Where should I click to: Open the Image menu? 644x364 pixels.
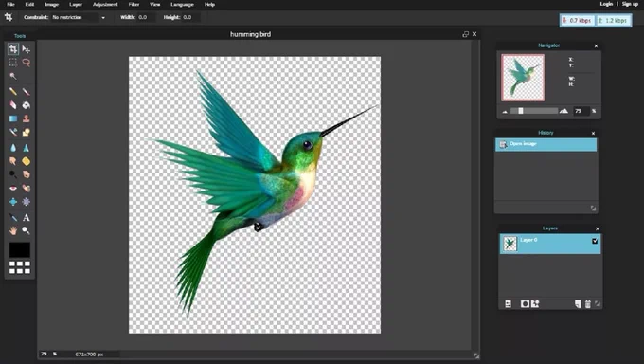52,4
